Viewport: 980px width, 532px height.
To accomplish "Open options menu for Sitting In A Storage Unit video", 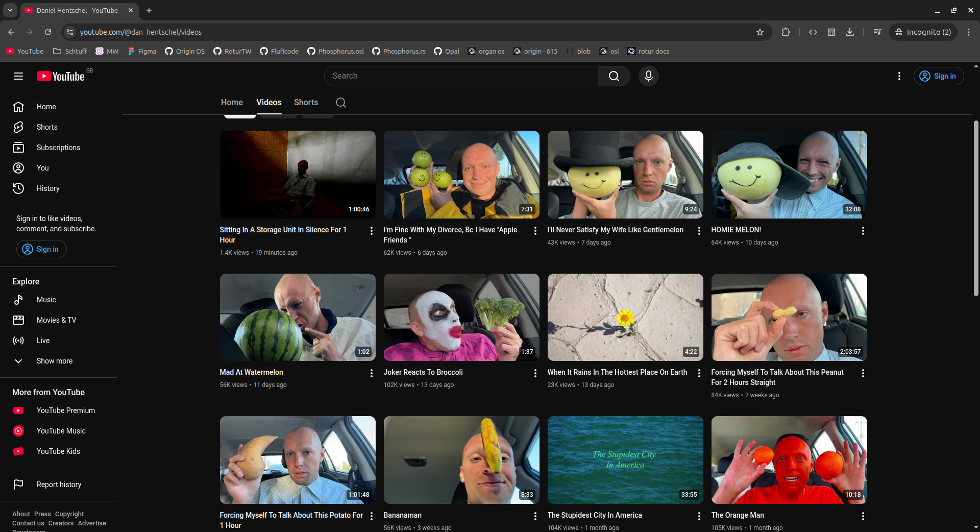I will tap(372, 231).
